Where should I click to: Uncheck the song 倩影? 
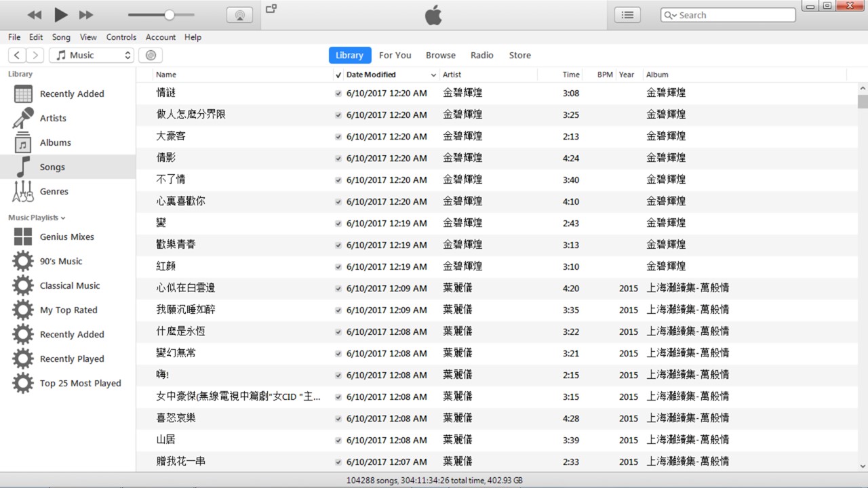[x=338, y=159]
